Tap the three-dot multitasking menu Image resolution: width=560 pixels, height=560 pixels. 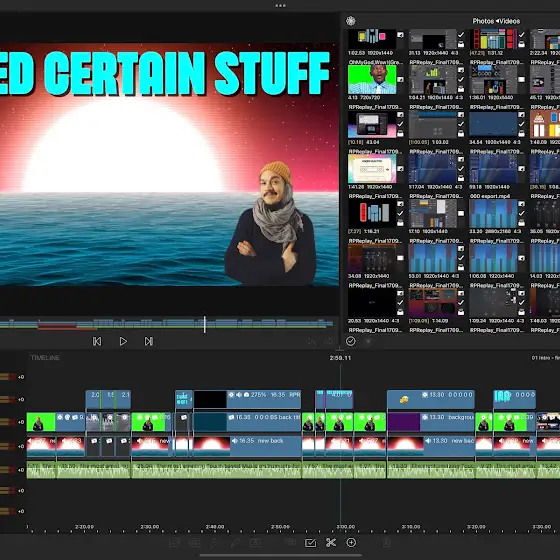click(x=280, y=6)
